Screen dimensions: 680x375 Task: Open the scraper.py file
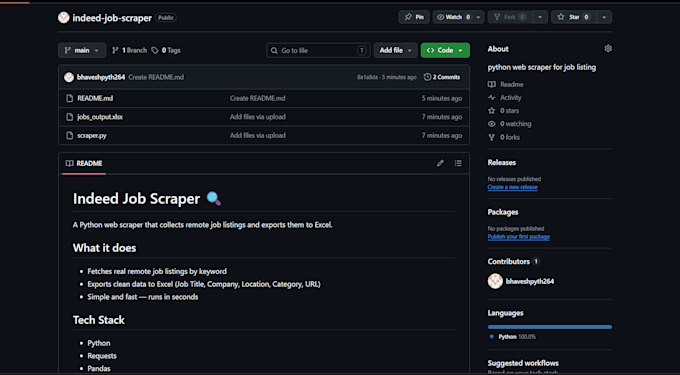coord(92,136)
